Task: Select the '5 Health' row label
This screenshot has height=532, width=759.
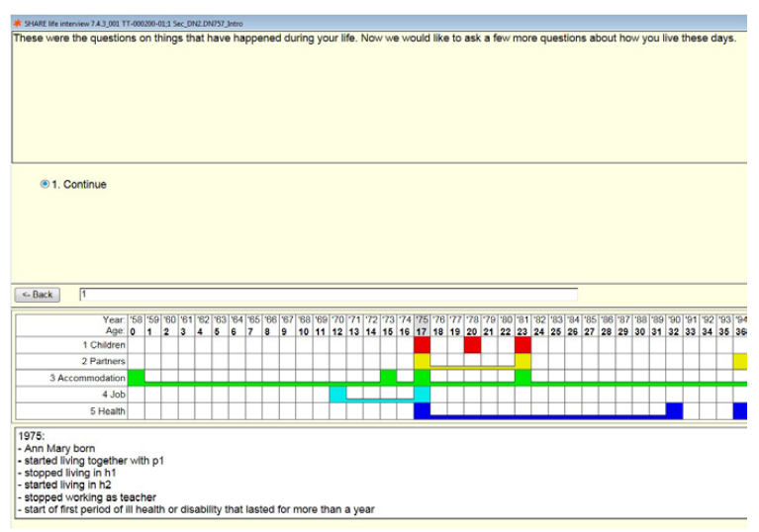Action: (107, 410)
